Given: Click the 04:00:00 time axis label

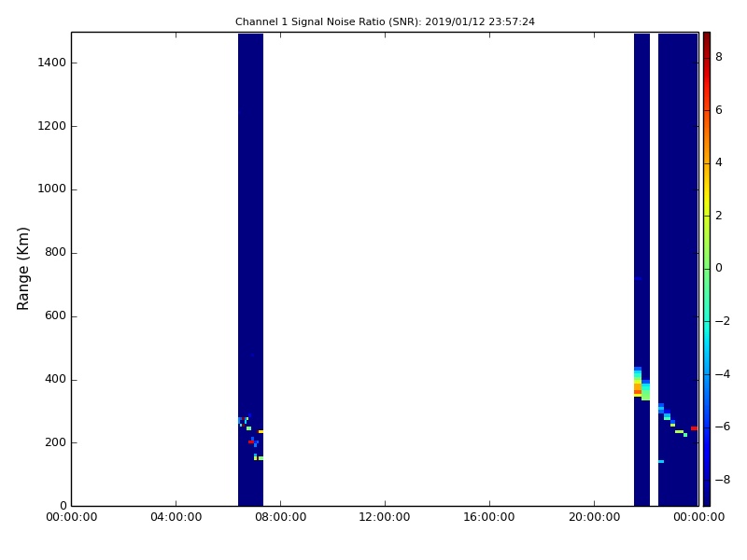Looking at the screenshot, I should point(176,517).
